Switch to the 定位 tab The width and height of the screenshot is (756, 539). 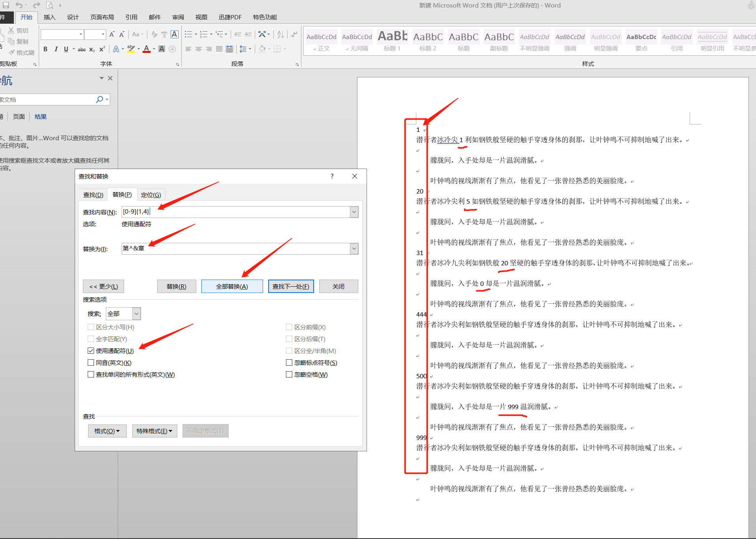(x=151, y=194)
